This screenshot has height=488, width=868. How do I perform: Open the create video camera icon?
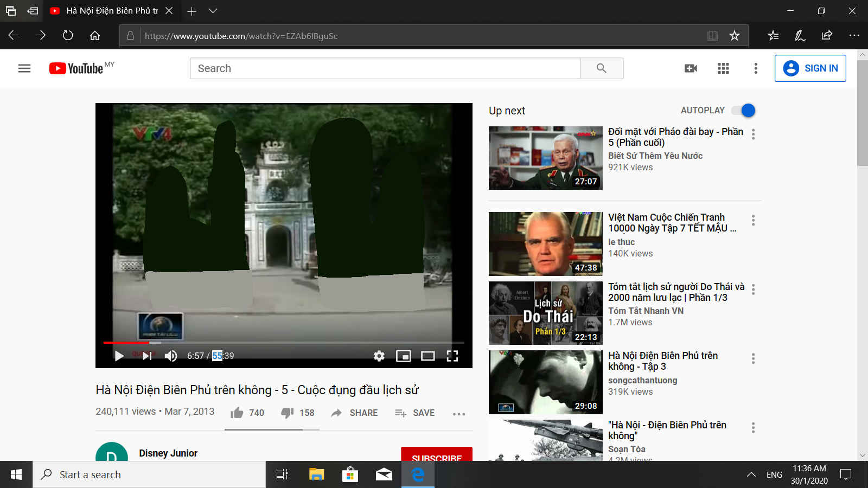[691, 68]
